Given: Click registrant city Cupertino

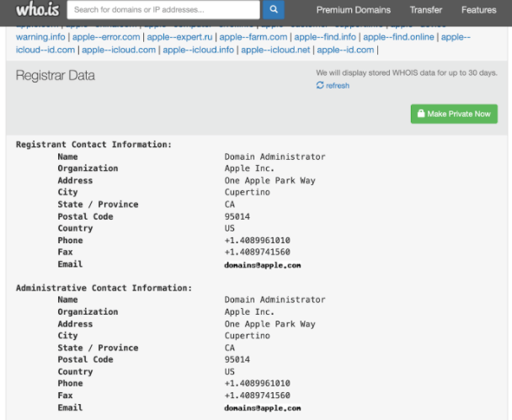Looking at the screenshot, I should 248,192.
